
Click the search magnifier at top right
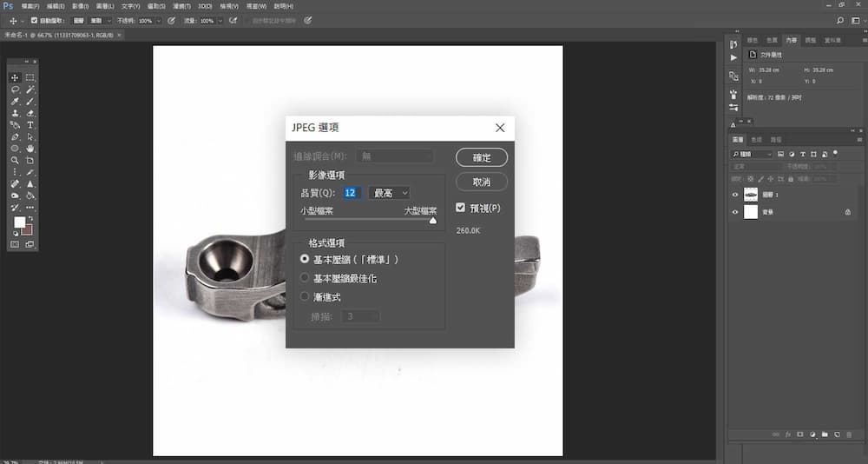840,21
